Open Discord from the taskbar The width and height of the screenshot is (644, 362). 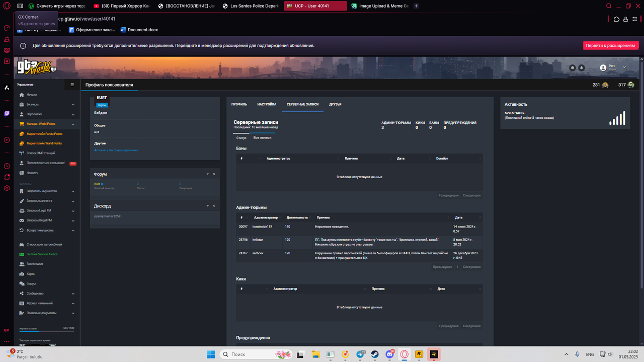pos(389,354)
